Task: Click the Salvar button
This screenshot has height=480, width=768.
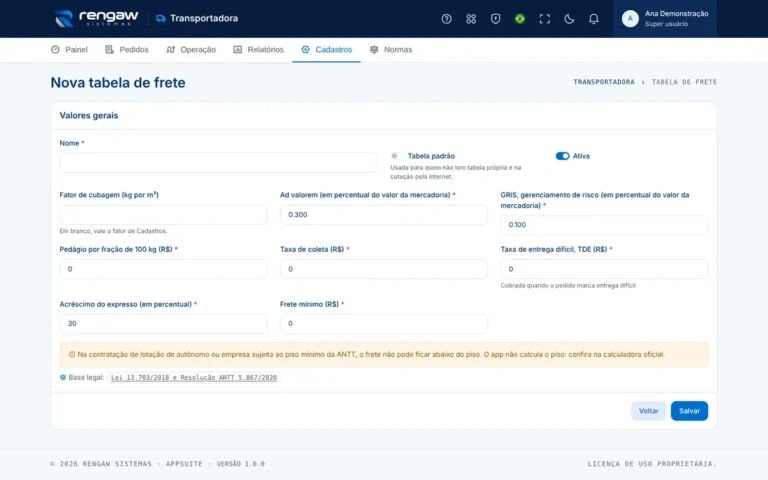Action: coord(689,411)
